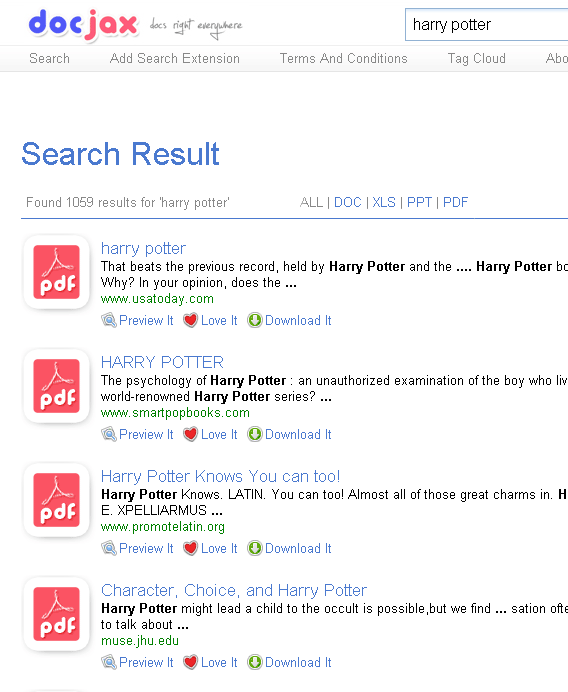568x692 pixels.
Task: Open 'Harry Potter Knows You can too!' link
Action: pos(221,476)
